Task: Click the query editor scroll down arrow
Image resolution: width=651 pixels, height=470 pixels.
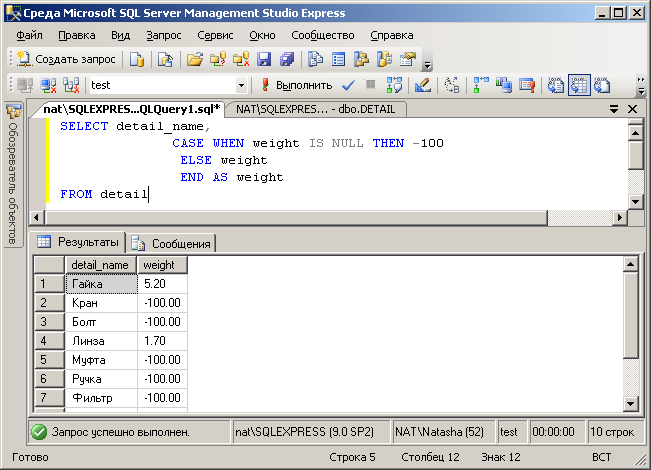Action: (636, 202)
